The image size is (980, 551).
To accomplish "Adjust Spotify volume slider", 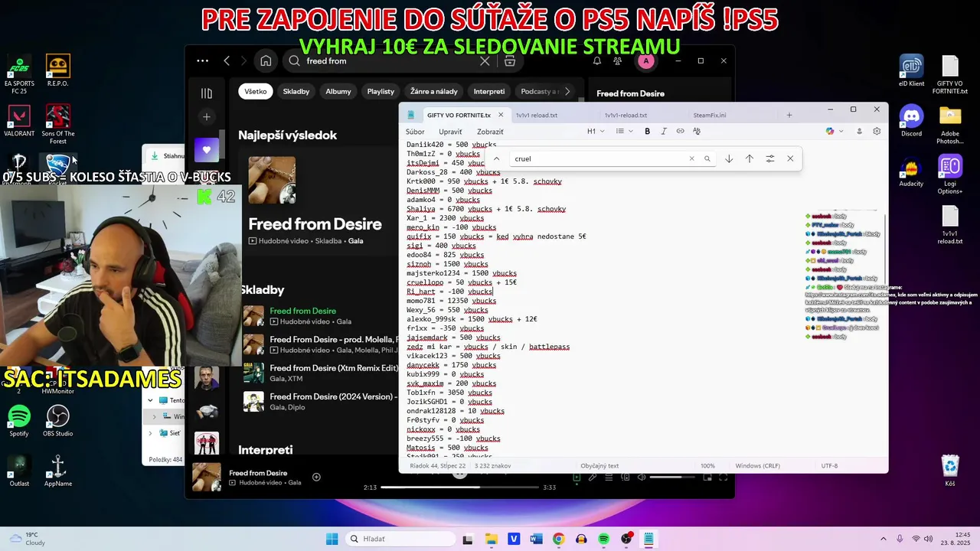I will pos(674,477).
